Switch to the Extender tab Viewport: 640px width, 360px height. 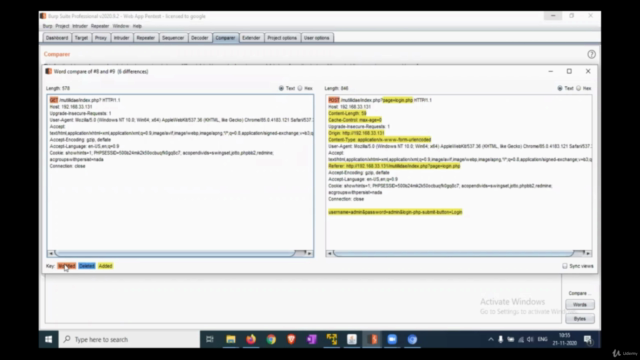251,38
